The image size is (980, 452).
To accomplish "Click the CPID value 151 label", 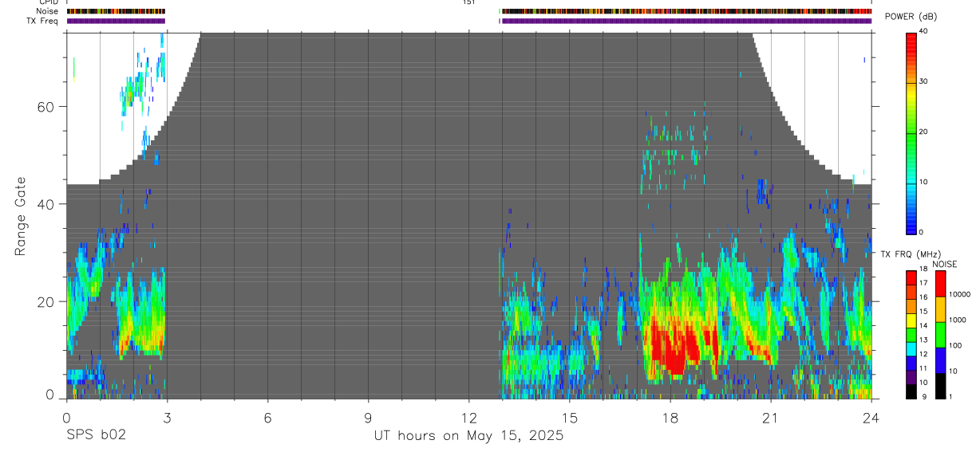I will pyautogui.click(x=469, y=2).
